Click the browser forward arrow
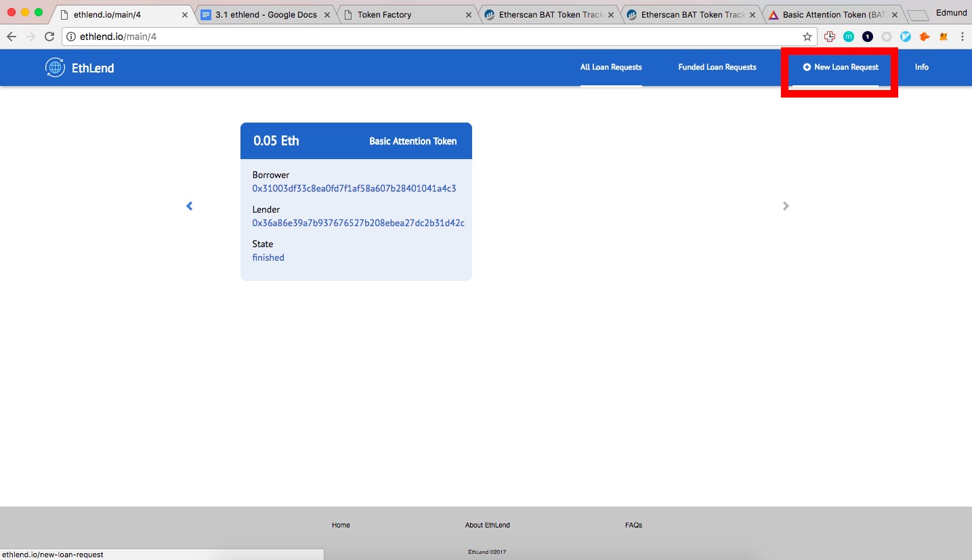The width and height of the screenshot is (972, 560). (30, 37)
